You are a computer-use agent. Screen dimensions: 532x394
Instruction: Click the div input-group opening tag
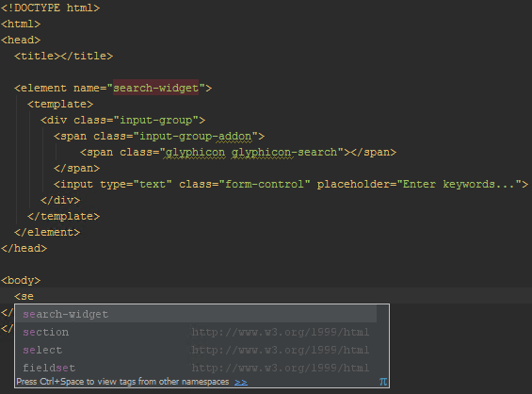coord(122,121)
